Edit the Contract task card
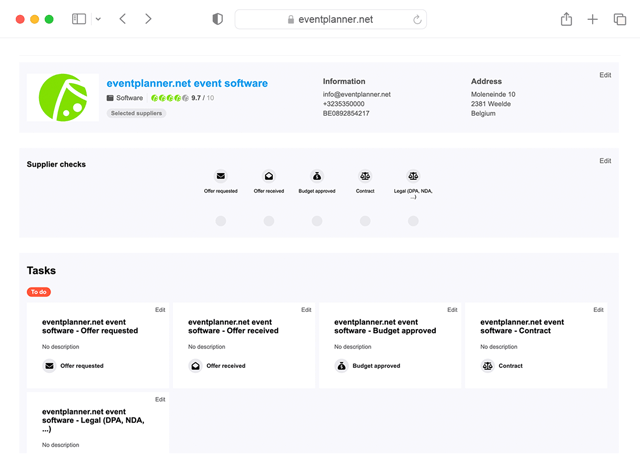640x459 pixels. click(598, 310)
